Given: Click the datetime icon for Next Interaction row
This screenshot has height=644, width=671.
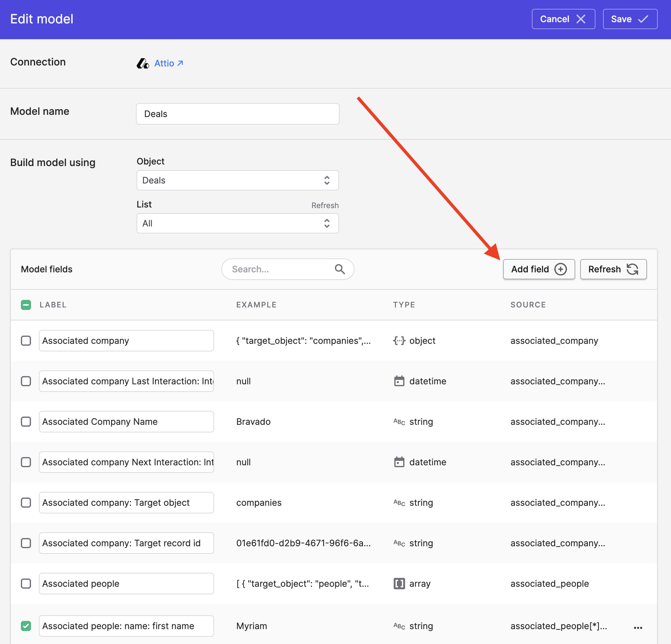Looking at the screenshot, I should click(x=399, y=462).
